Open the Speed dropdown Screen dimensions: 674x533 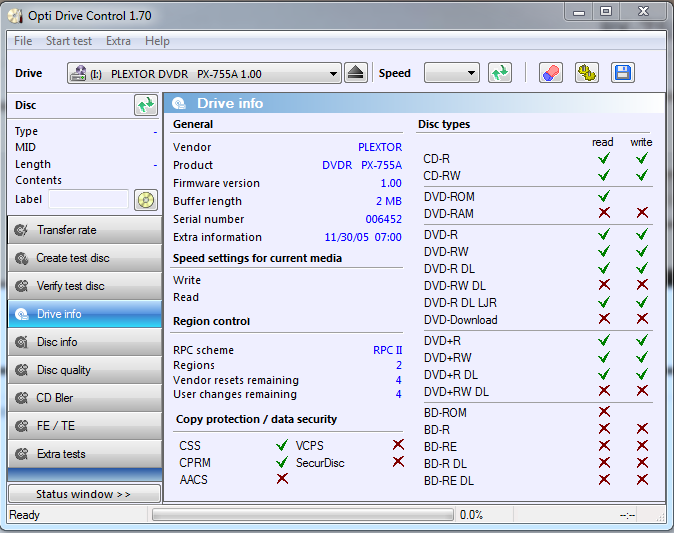[x=451, y=73]
